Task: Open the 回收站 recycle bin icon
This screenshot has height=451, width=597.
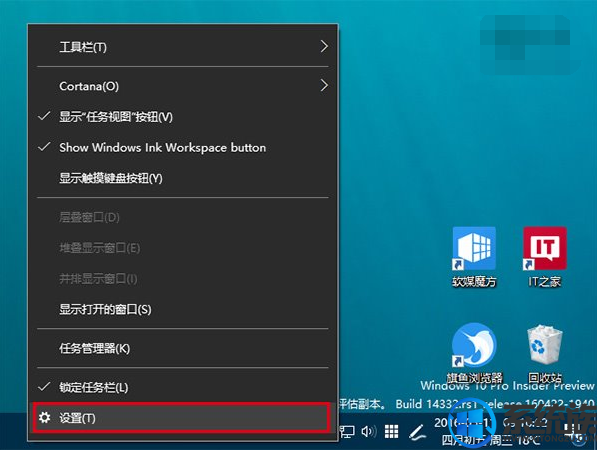Action: pos(544,353)
